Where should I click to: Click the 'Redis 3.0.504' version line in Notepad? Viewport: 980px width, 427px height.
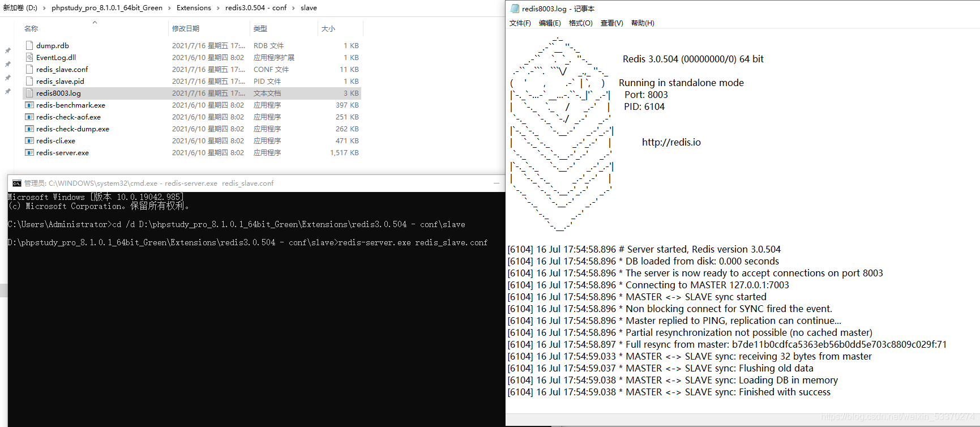693,59
